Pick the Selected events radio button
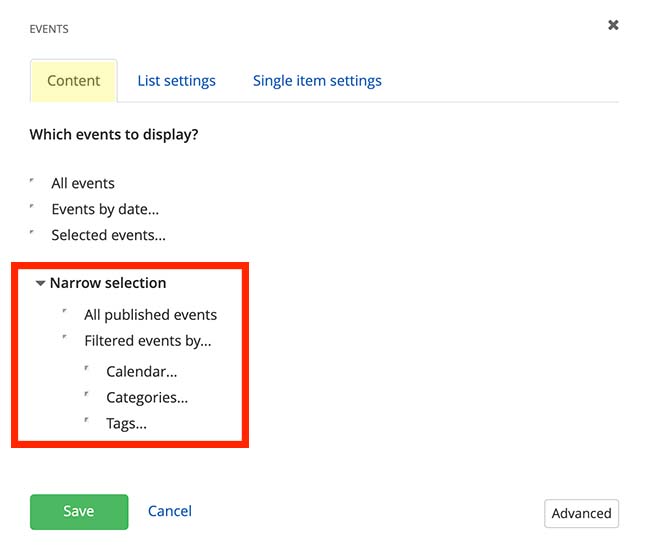Screen dimensions: 650x549 click(x=33, y=234)
